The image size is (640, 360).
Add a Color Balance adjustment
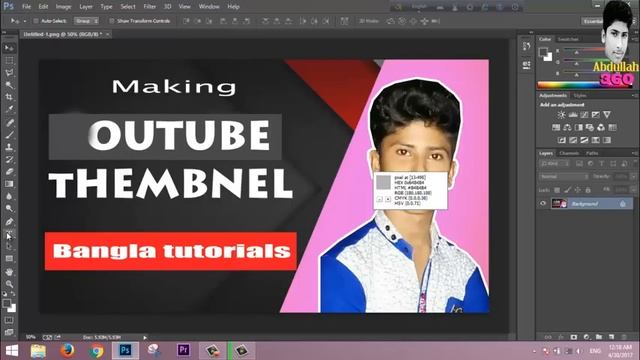pyautogui.click(x=567, y=127)
